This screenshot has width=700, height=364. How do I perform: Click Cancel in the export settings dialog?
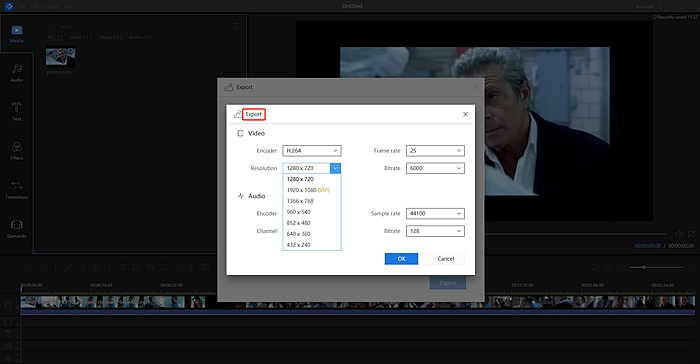point(446,259)
